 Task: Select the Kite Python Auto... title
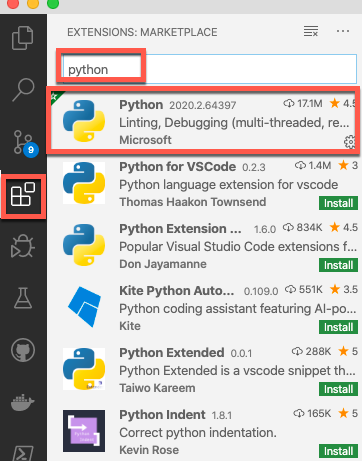pos(177,290)
